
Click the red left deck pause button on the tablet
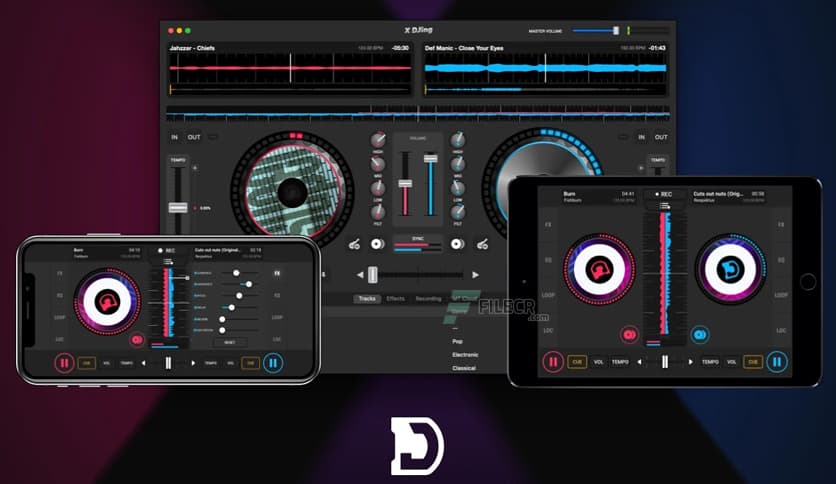point(553,362)
